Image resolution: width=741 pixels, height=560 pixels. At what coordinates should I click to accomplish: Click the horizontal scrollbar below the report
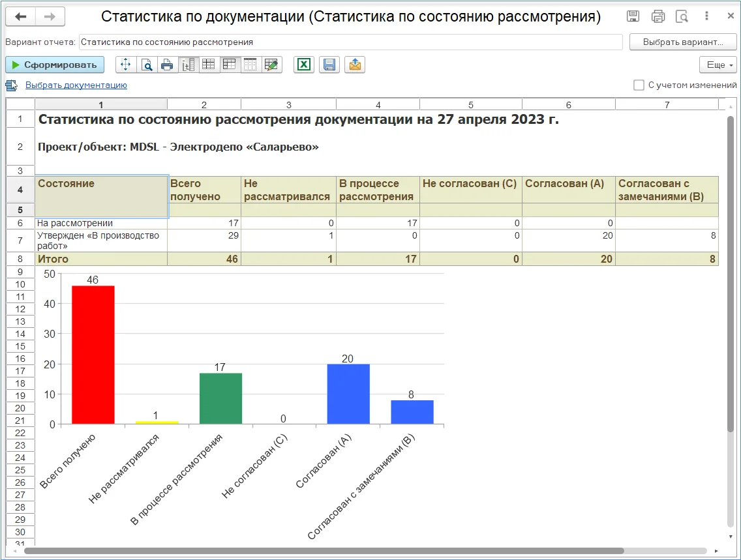tap(326, 551)
